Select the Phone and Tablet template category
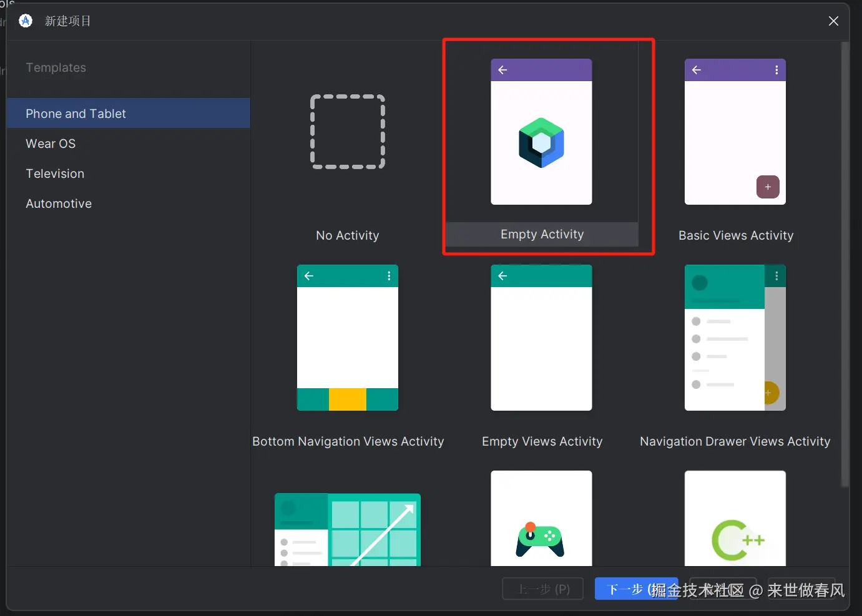Image resolution: width=862 pixels, height=616 pixels. [128, 113]
